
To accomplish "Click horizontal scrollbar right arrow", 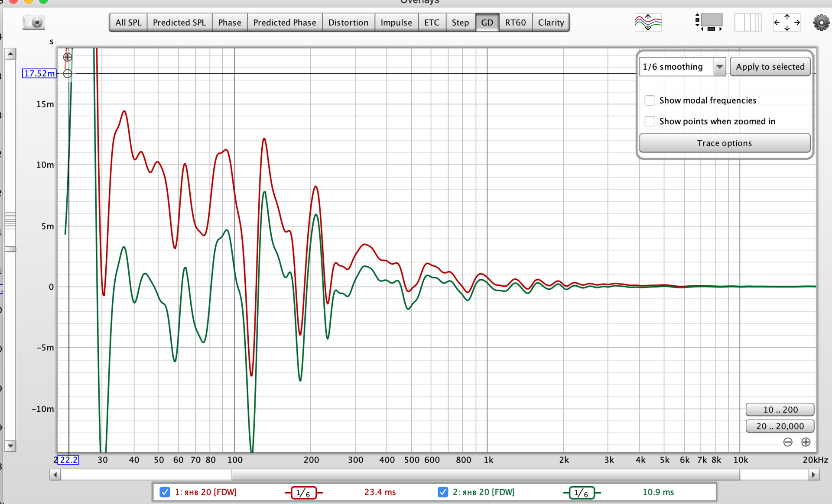I will [813, 475].
